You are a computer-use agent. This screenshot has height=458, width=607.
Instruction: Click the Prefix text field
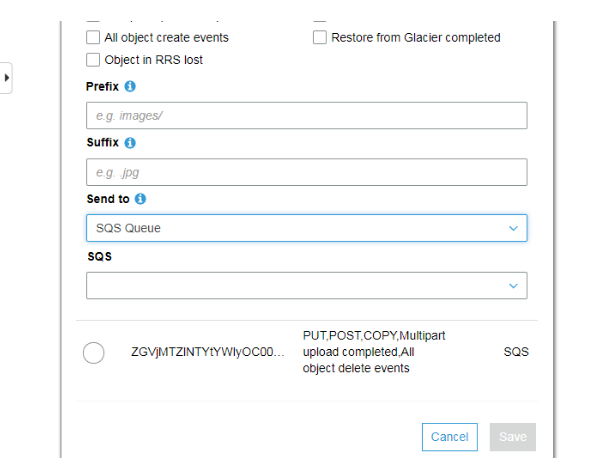coord(306,116)
